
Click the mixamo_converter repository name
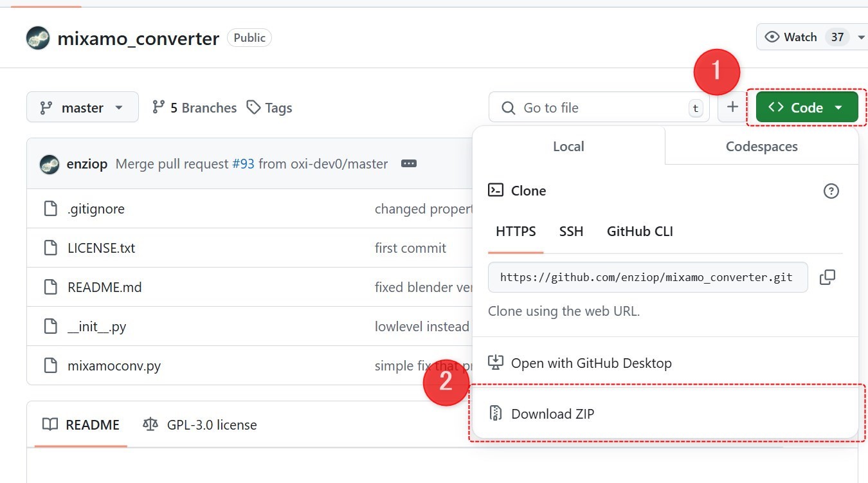[138, 39]
